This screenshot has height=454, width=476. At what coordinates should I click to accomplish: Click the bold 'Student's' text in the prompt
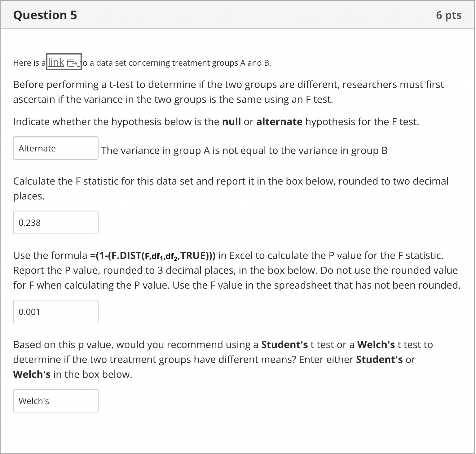click(284, 344)
